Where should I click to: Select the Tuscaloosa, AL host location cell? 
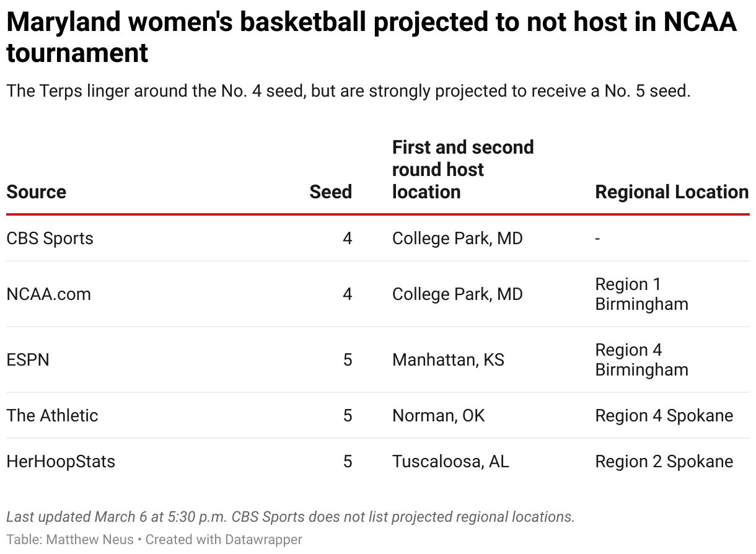coord(451,462)
